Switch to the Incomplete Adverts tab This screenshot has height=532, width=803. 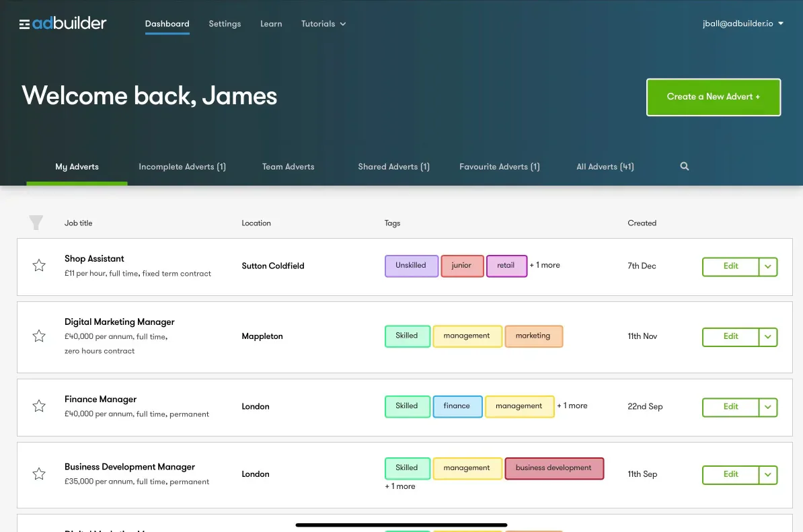coord(182,166)
